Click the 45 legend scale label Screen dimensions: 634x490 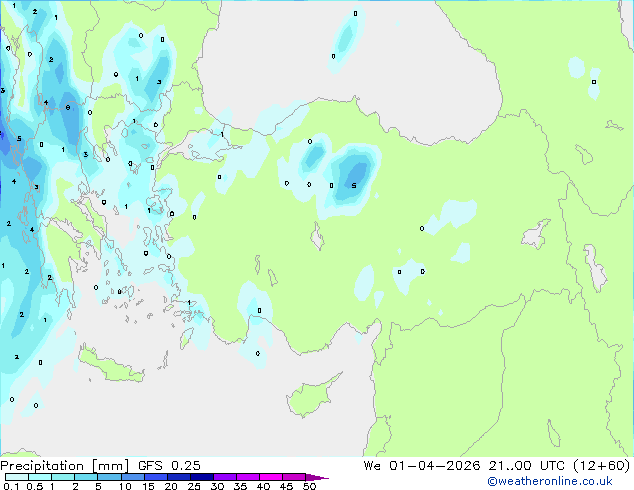(286, 486)
